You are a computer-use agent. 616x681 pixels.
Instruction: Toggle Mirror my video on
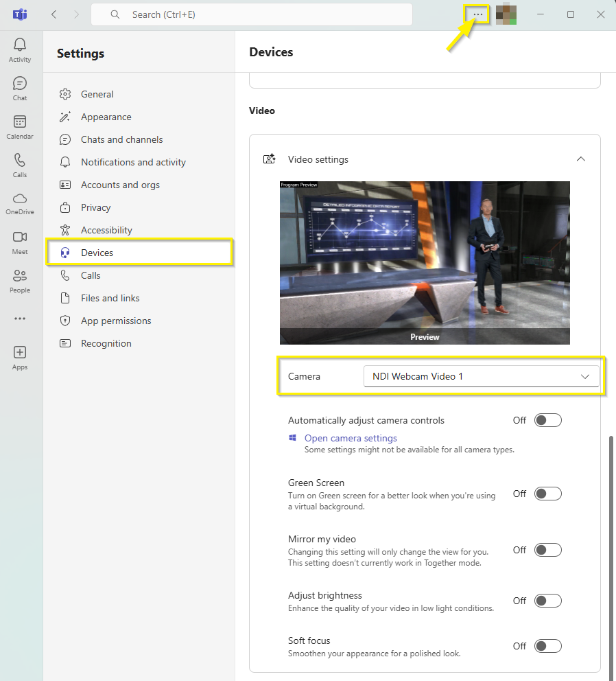click(548, 550)
